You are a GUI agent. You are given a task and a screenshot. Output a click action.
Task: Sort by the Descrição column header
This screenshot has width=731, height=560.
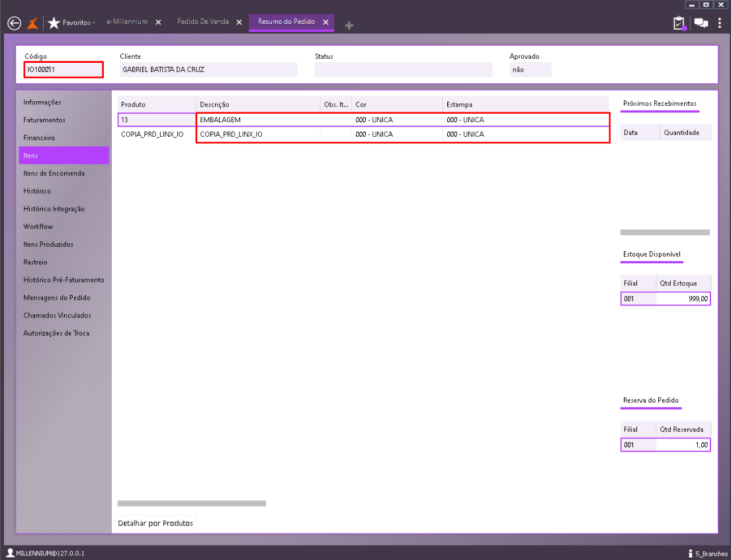pos(258,104)
